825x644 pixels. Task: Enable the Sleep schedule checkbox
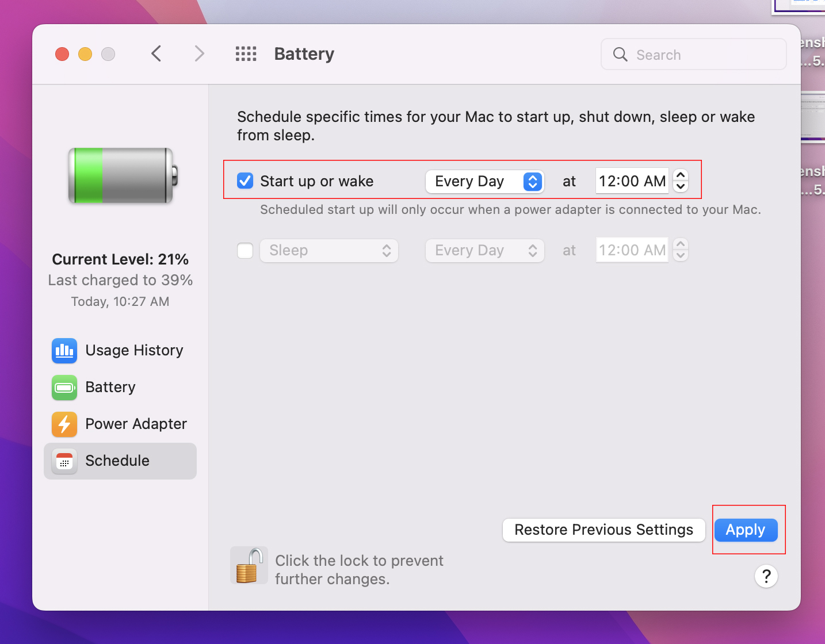pos(245,250)
